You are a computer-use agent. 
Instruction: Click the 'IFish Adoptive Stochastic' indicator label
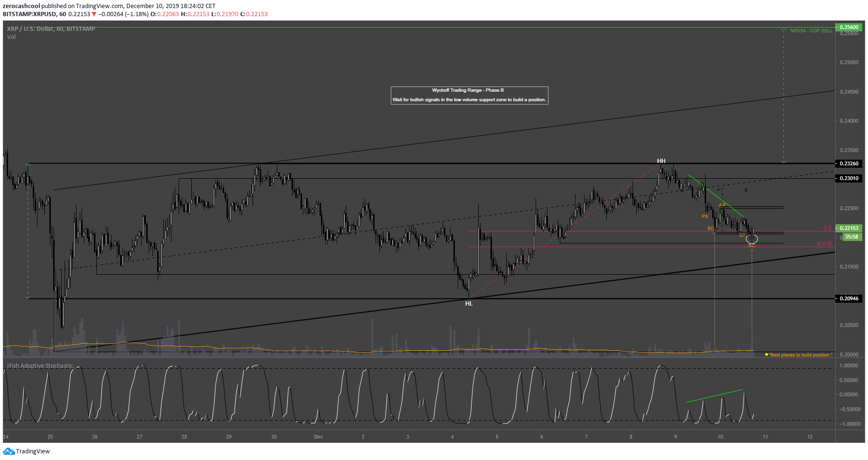pyautogui.click(x=40, y=366)
